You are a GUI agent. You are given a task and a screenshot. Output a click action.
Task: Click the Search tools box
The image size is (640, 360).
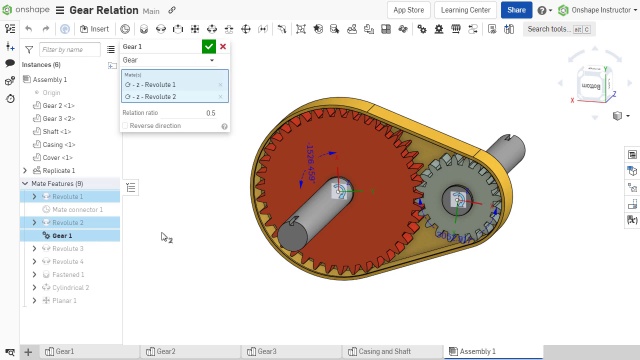(559, 29)
